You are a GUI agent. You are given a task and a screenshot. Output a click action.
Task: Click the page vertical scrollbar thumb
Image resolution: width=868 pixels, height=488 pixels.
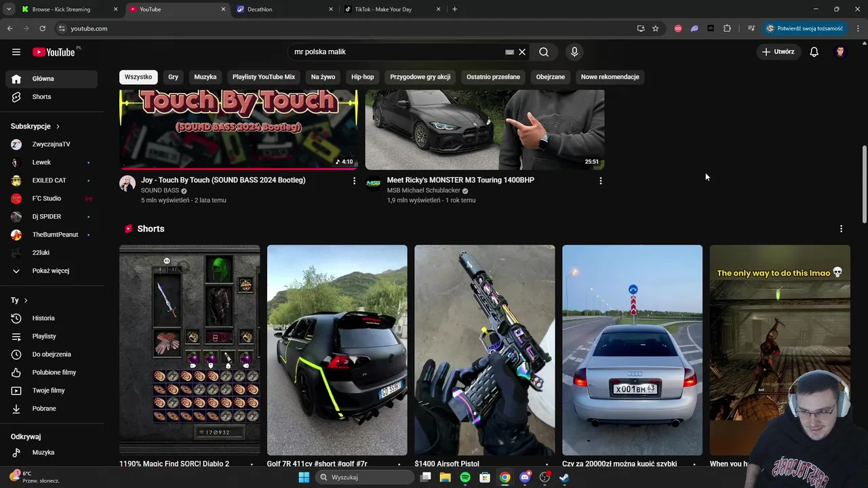coord(864,183)
